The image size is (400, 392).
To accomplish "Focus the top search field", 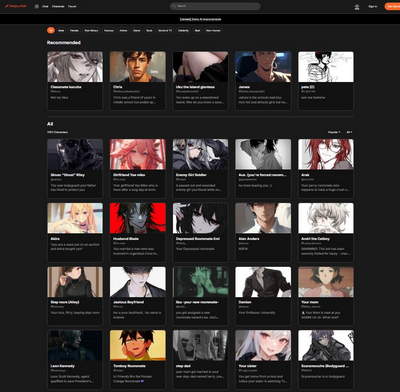I will tap(215, 6).
